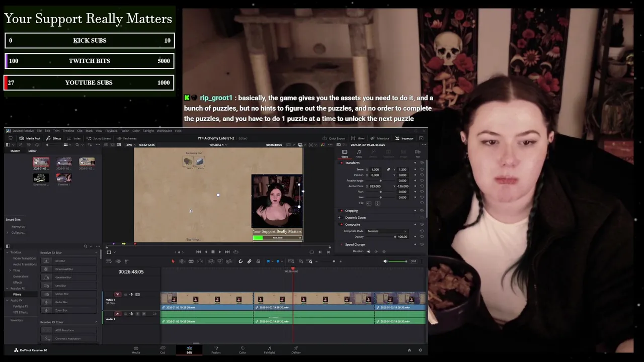Jump to the last frame
This screenshot has width=644, height=362.
227,252
